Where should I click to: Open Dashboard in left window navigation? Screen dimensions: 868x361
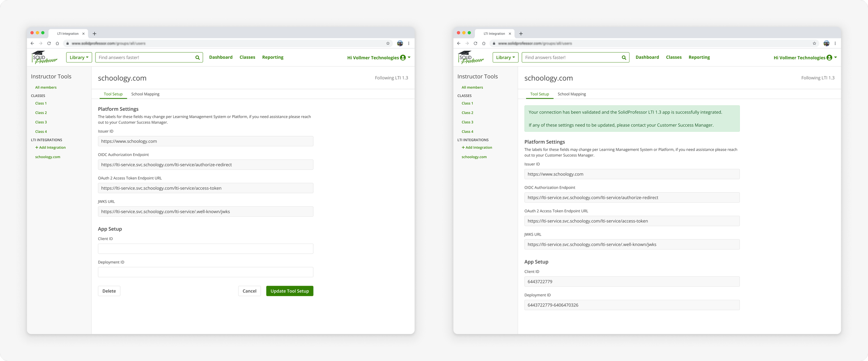(221, 57)
